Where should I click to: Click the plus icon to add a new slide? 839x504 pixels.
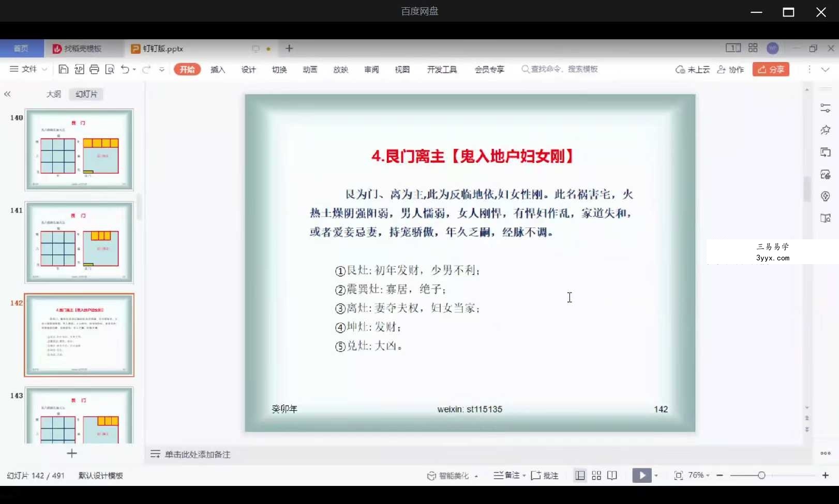click(x=72, y=453)
